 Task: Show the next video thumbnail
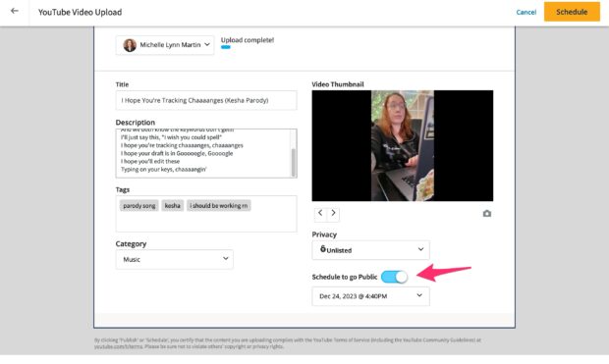tap(333, 213)
